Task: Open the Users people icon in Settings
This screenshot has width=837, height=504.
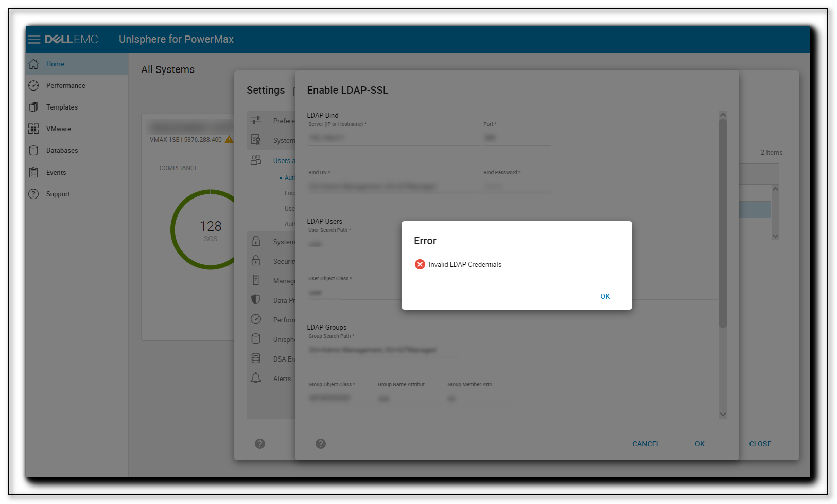Action: (256, 160)
